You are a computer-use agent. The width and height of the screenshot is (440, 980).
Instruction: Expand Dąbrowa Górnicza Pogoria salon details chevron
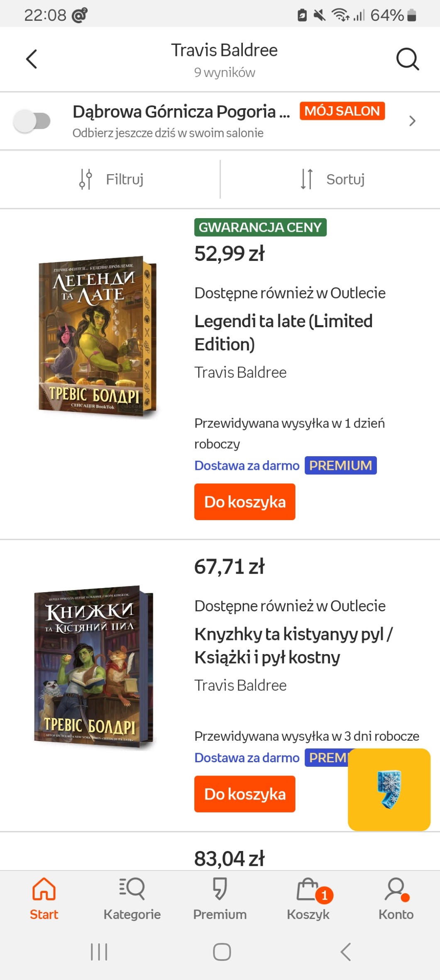click(x=412, y=121)
